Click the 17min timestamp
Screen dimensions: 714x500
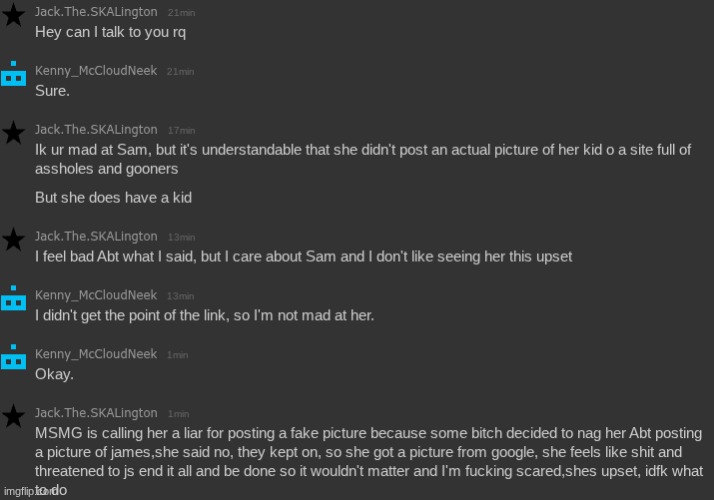tap(180, 131)
